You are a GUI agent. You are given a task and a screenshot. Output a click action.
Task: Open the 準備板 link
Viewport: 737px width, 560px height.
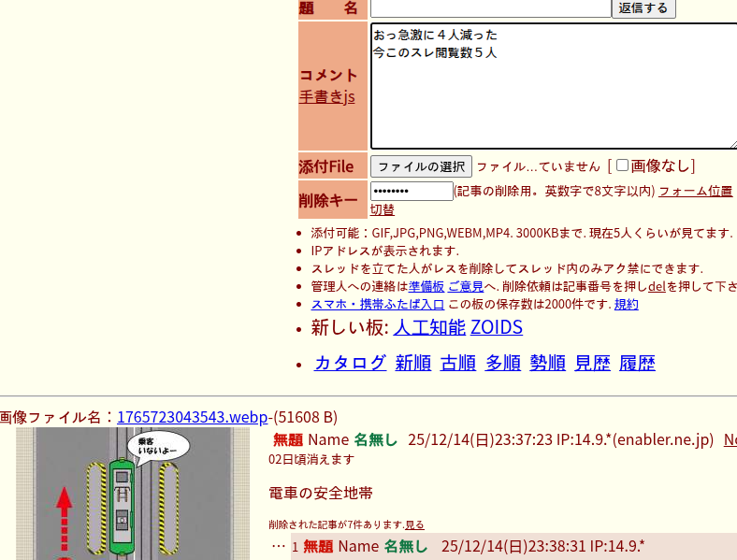[426, 286]
